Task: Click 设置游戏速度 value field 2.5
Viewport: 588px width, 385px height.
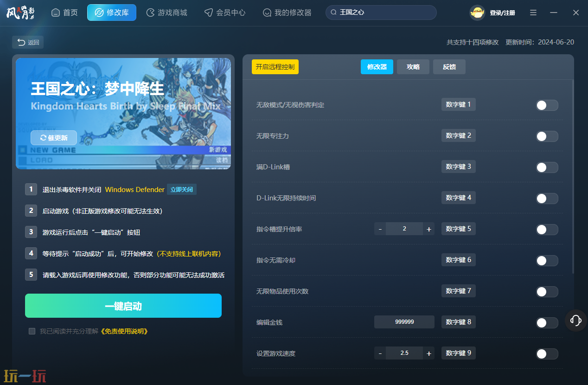Action: pyautogui.click(x=404, y=353)
